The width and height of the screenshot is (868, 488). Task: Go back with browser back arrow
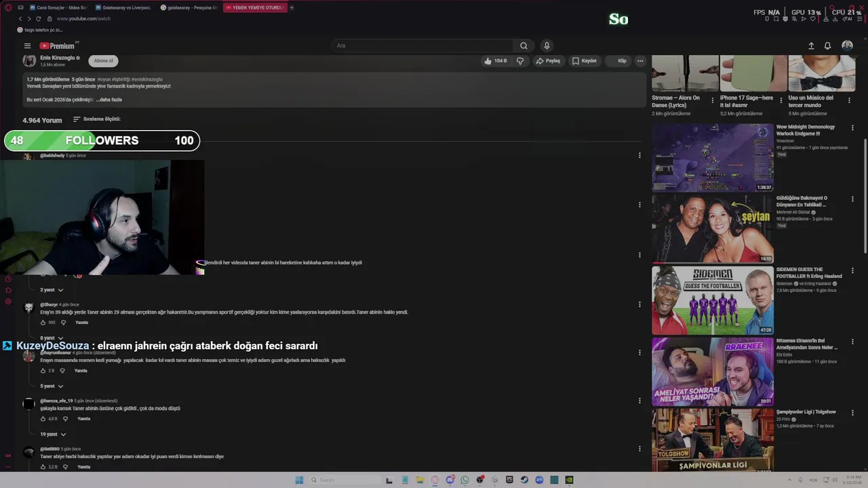pyautogui.click(x=20, y=19)
